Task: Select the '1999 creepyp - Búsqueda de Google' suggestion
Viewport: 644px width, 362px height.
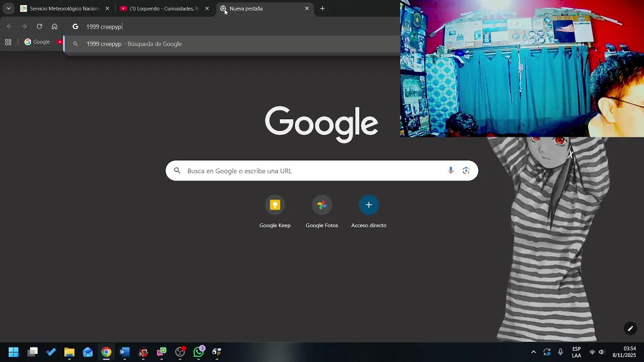Action: click(231, 44)
